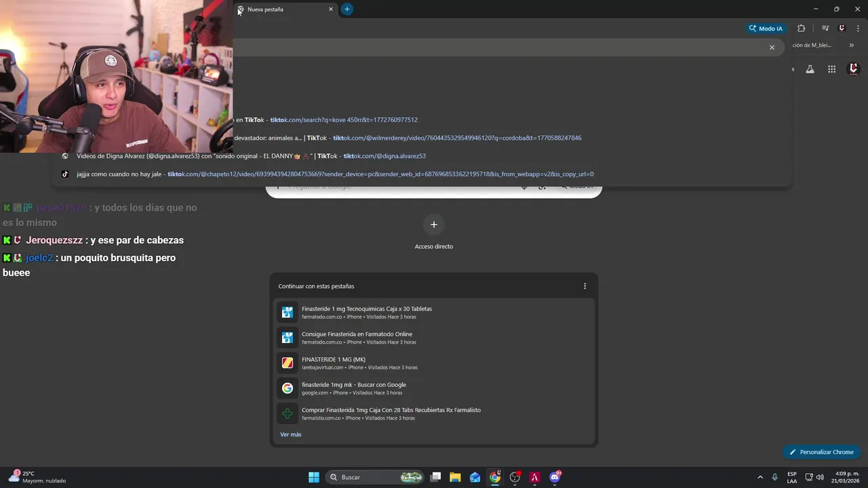Expand hidden bookmarks with the double chevron
Viewport: 868px width, 488px height.
pyautogui.click(x=852, y=45)
